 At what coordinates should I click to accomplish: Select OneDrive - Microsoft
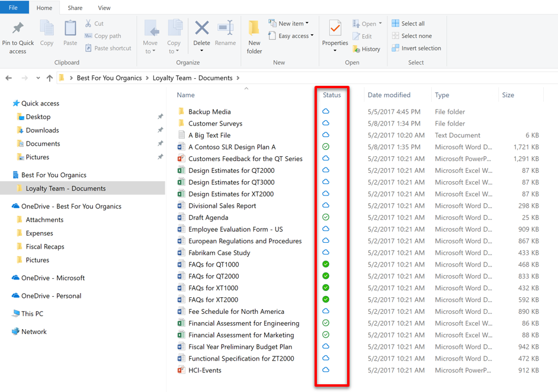click(49, 278)
